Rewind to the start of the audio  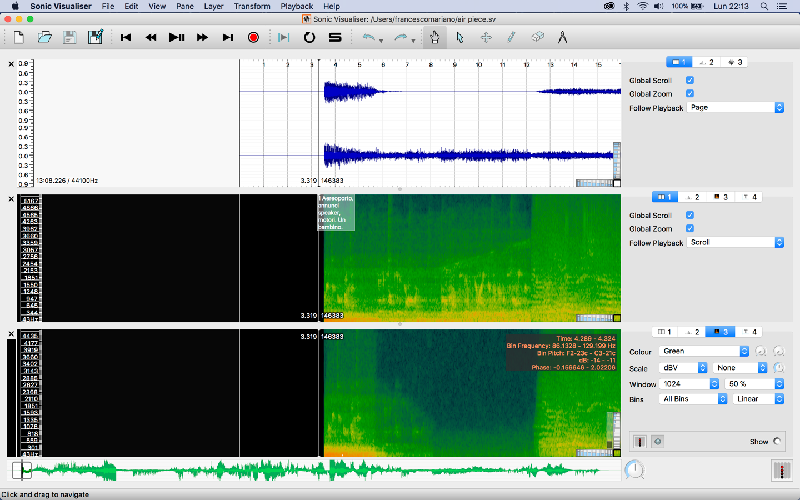pyautogui.click(x=126, y=38)
